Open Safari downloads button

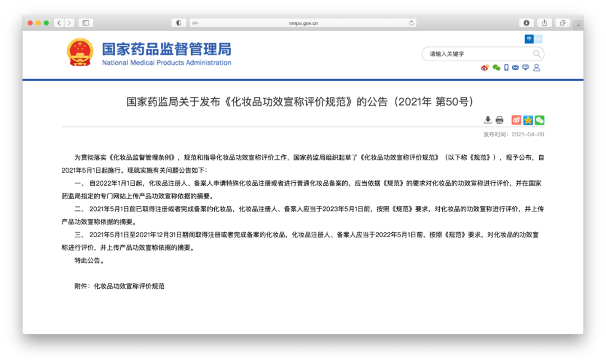pyautogui.click(x=526, y=23)
